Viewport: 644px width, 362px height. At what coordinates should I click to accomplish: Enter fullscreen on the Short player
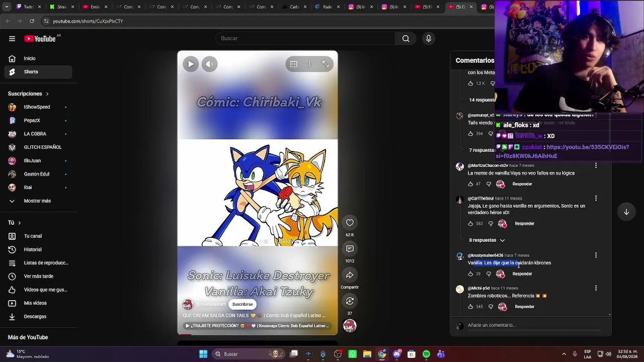pyautogui.click(x=326, y=64)
